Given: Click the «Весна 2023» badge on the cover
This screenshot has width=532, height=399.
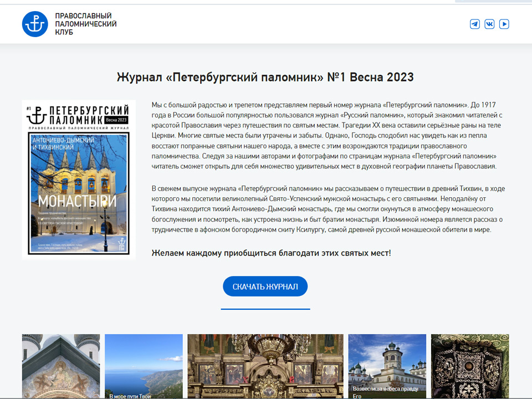Looking at the screenshot, I should tap(116, 120).
